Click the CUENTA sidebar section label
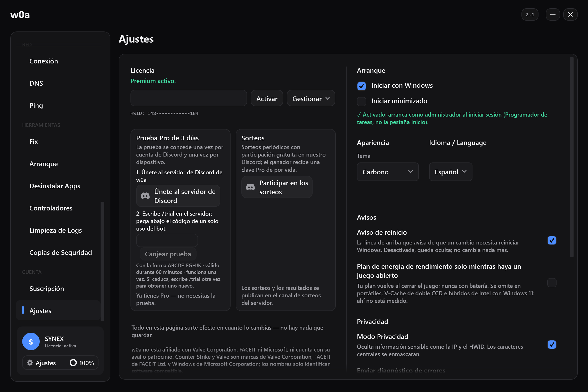588x392 pixels. (x=32, y=272)
